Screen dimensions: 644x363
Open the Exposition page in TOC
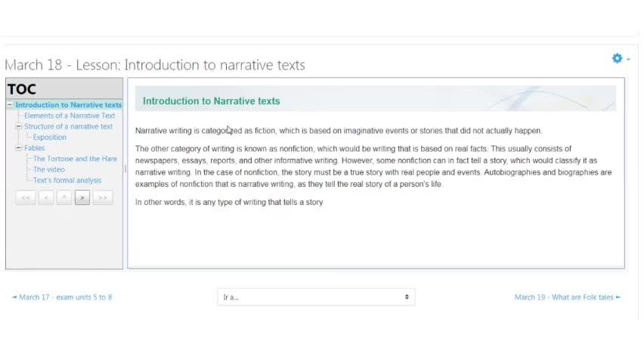pos(50,138)
